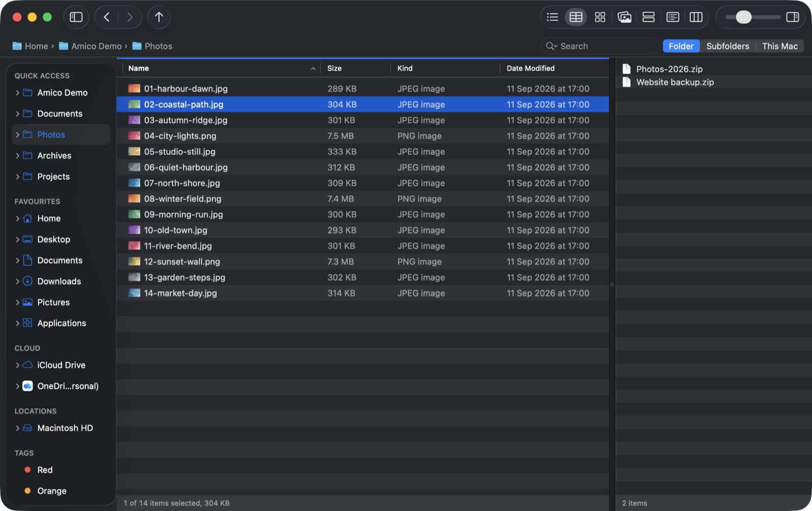This screenshot has height=511, width=812.
Task: Select 12-sunset-wall.png file name
Action: 182,262
